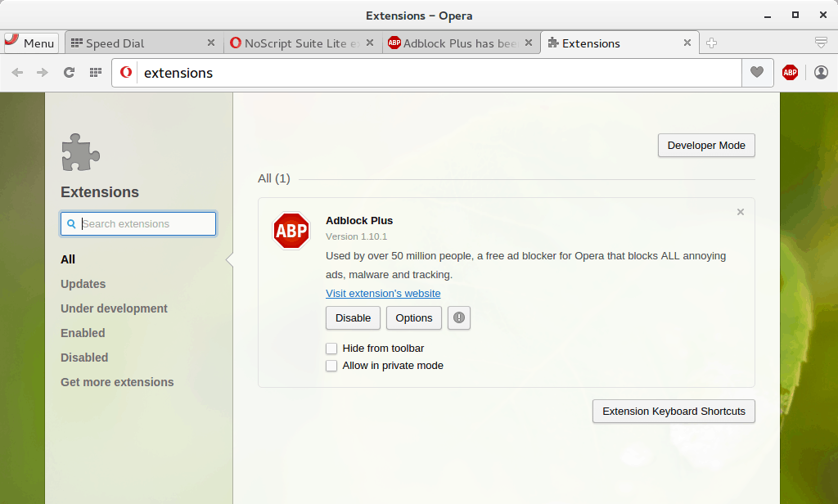Image resolution: width=838 pixels, height=504 pixels.
Task: Reload the current page
Action: 69,72
